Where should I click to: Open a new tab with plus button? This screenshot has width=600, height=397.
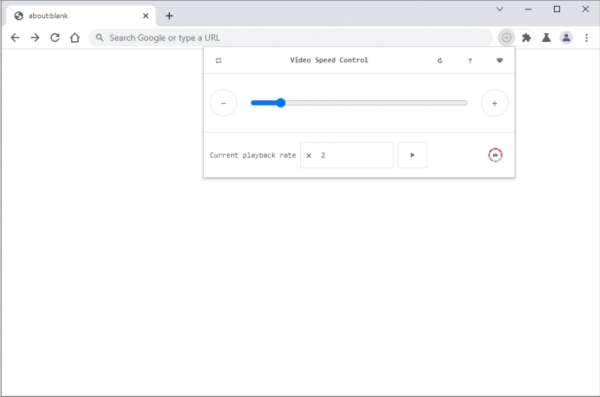tap(169, 16)
